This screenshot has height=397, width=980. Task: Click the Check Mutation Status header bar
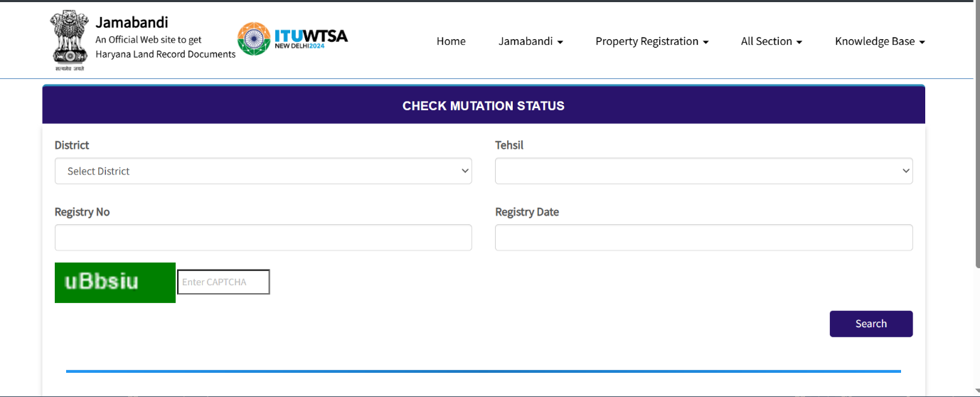point(484,105)
